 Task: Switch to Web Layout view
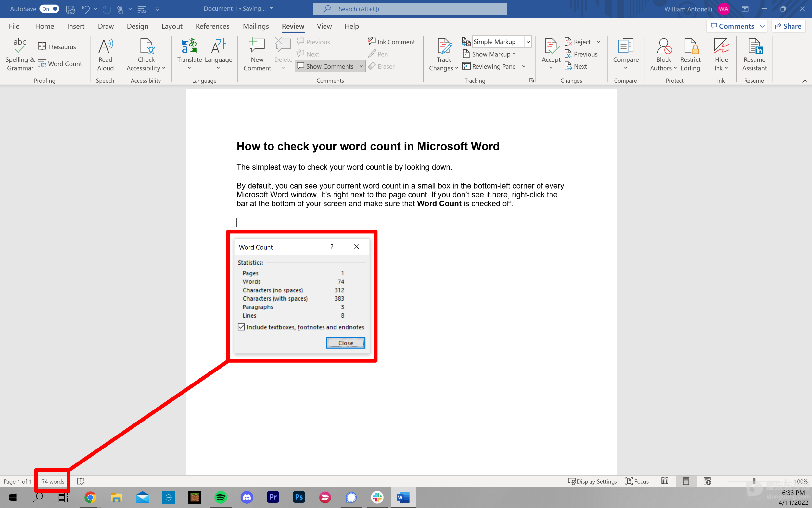[707, 481]
